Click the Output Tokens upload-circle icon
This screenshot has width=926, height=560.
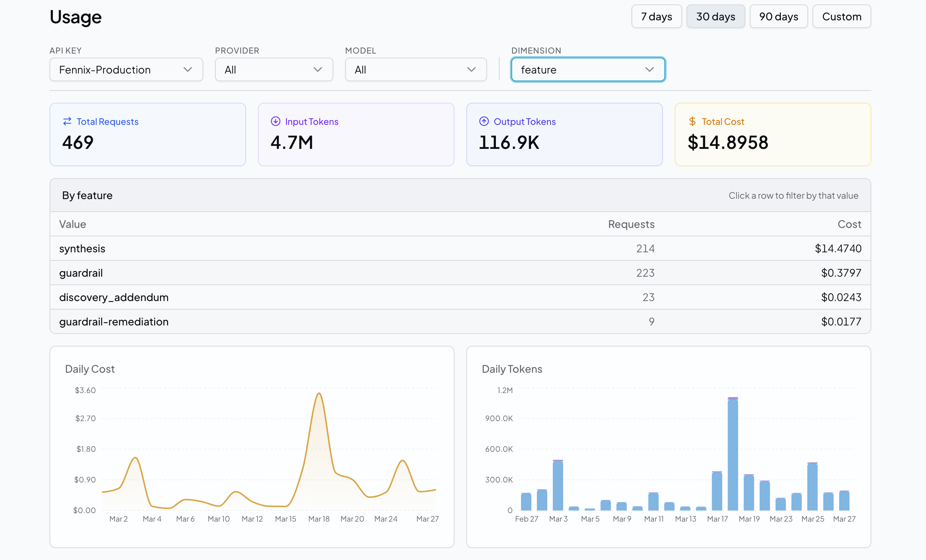(x=484, y=121)
